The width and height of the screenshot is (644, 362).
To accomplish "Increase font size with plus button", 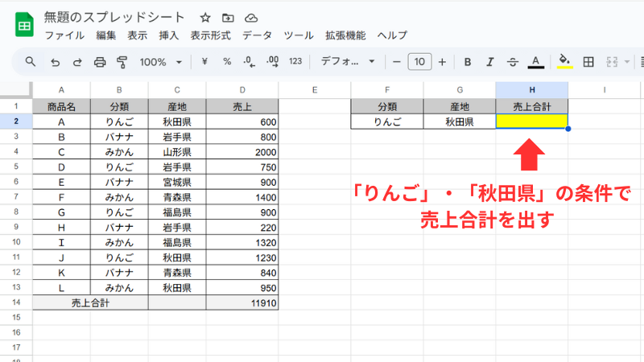I will coord(442,62).
